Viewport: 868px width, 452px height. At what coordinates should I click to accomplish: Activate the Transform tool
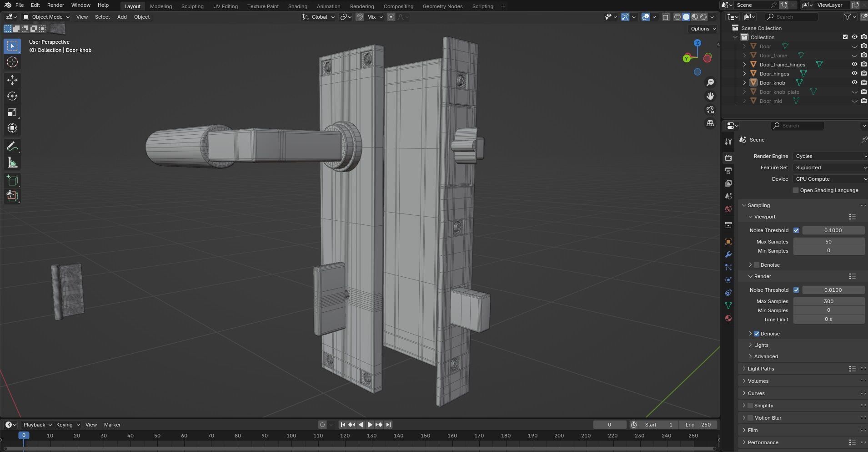tap(12, 128)
